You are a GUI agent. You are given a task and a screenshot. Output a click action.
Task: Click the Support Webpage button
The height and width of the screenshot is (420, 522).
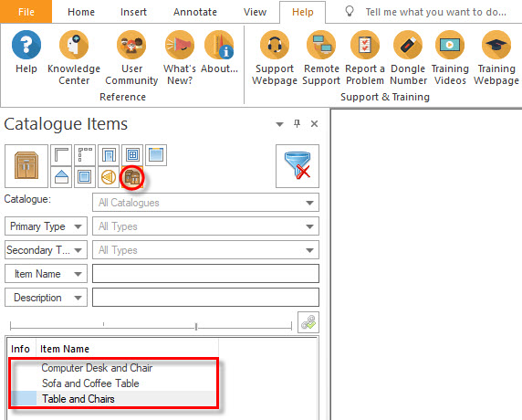275,58
